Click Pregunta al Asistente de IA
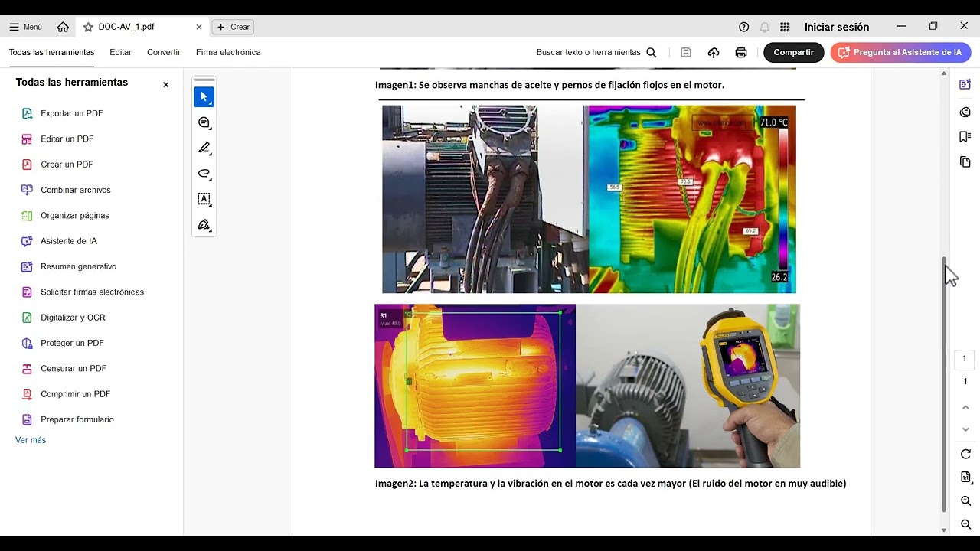 coord(900,52)
